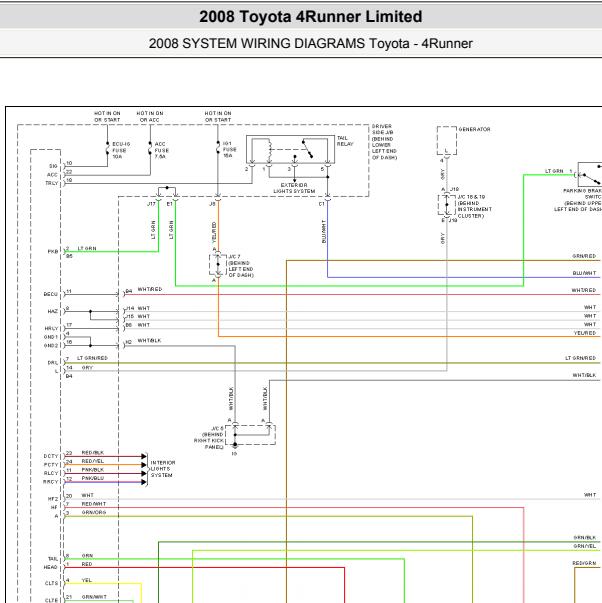The height and width of the screenshot is (603, 602).
Task: Click the "DRL" terminal label
Action: [x=53, y=363]
